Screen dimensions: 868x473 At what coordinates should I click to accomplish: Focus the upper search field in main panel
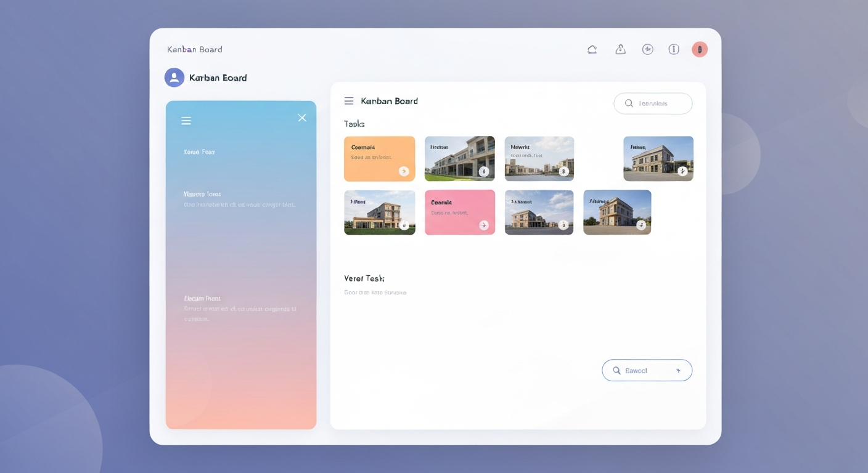(653, 103)
